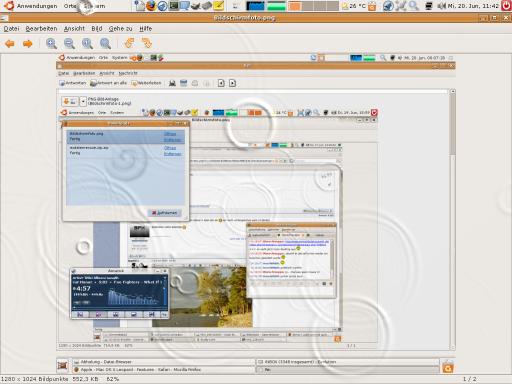Open the volume control speaker icon
512x384 pixels.
click(x=442, y=6)
